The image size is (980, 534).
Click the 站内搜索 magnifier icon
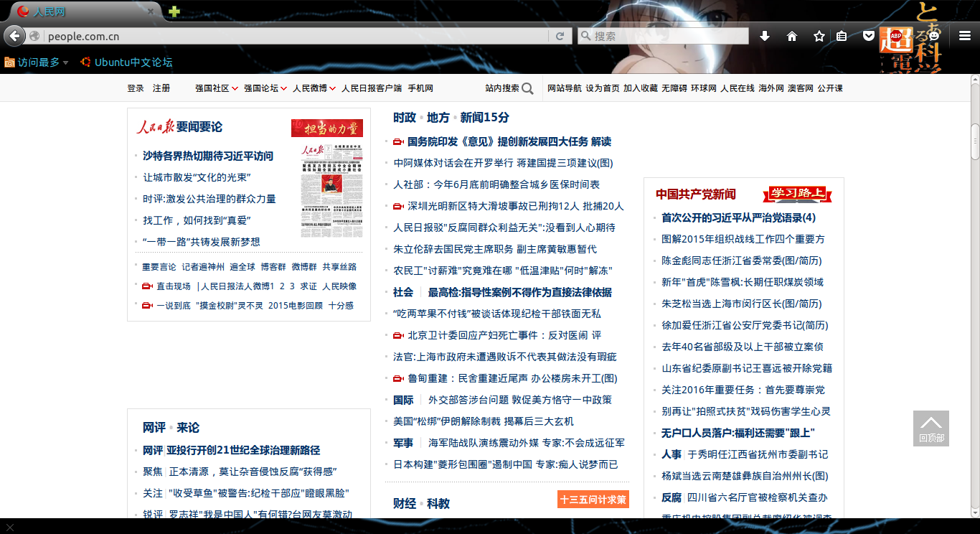point(527,88)
